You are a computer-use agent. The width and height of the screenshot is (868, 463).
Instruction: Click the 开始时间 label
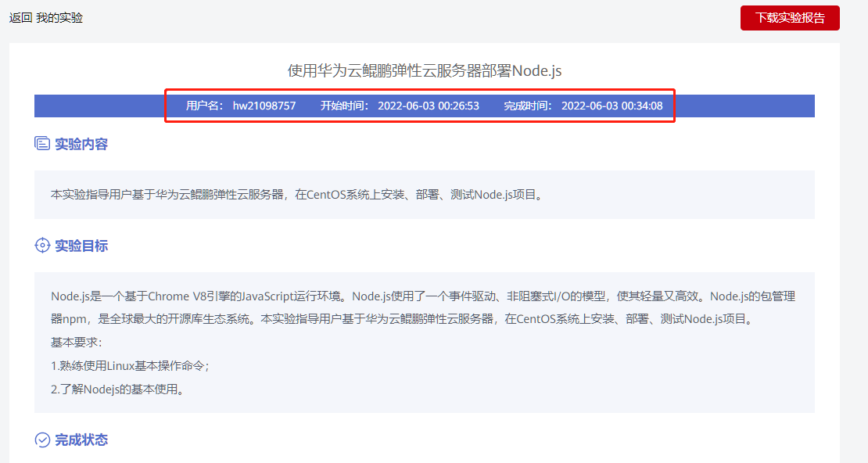click(344, 106)
